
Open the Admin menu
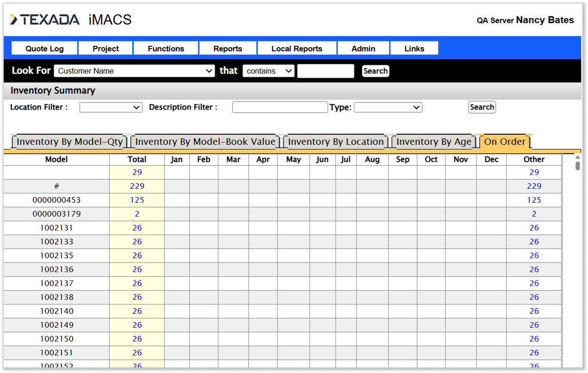363,49
